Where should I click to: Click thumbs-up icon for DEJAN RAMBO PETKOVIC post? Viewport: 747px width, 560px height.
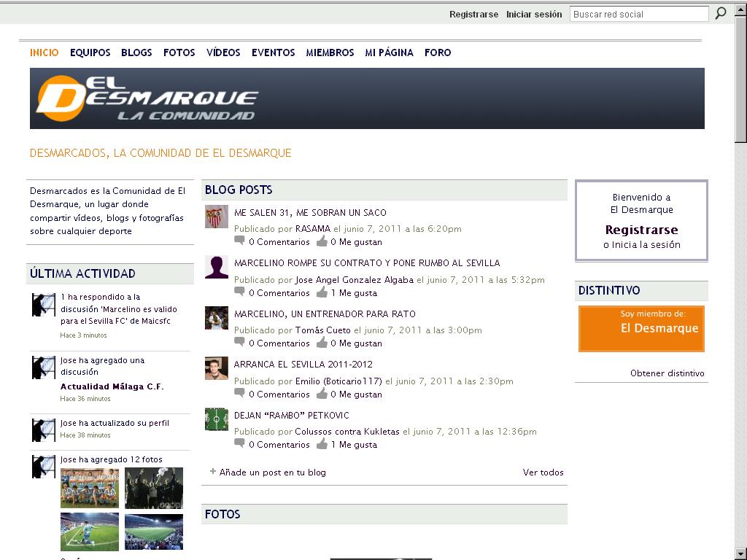(x=322, y=444)
